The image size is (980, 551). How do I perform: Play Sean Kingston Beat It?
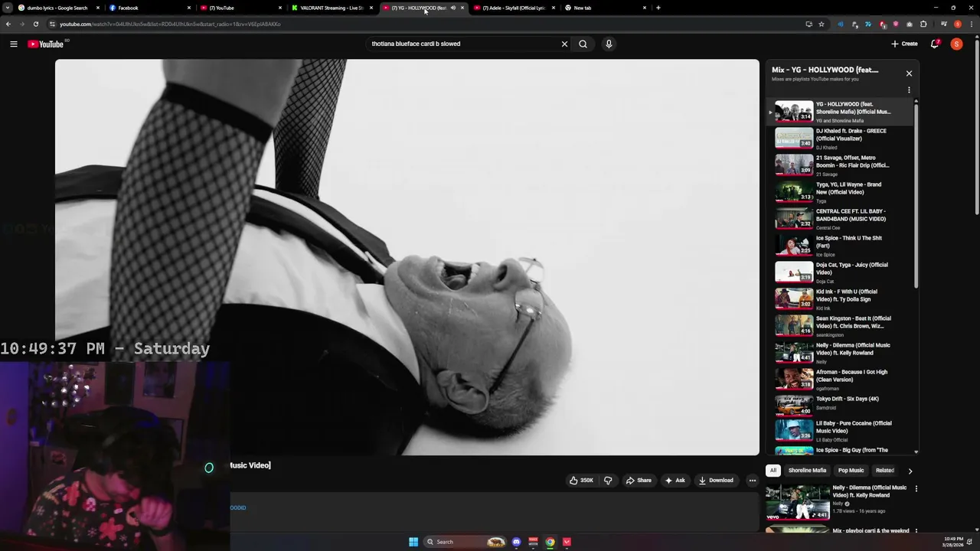click(841, 326)
